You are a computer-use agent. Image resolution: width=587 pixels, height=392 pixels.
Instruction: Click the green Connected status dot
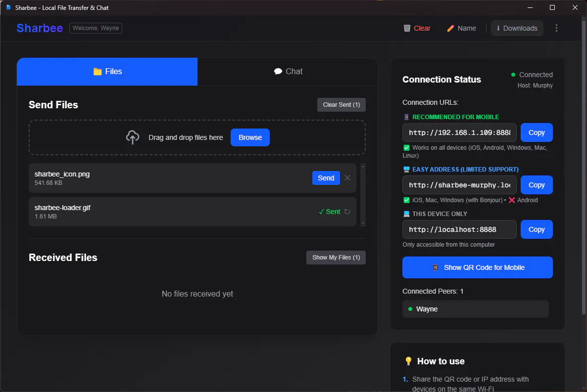pyautogui.click(x=513, y=75)
